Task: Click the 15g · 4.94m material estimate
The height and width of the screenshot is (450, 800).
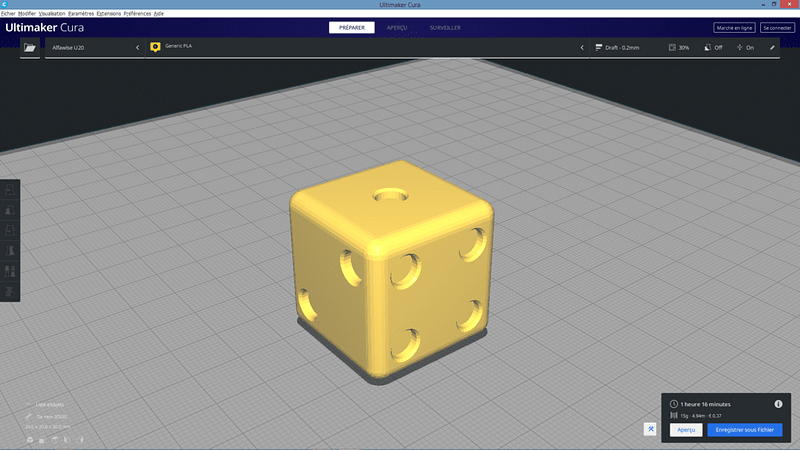Action: coord(701,416)
